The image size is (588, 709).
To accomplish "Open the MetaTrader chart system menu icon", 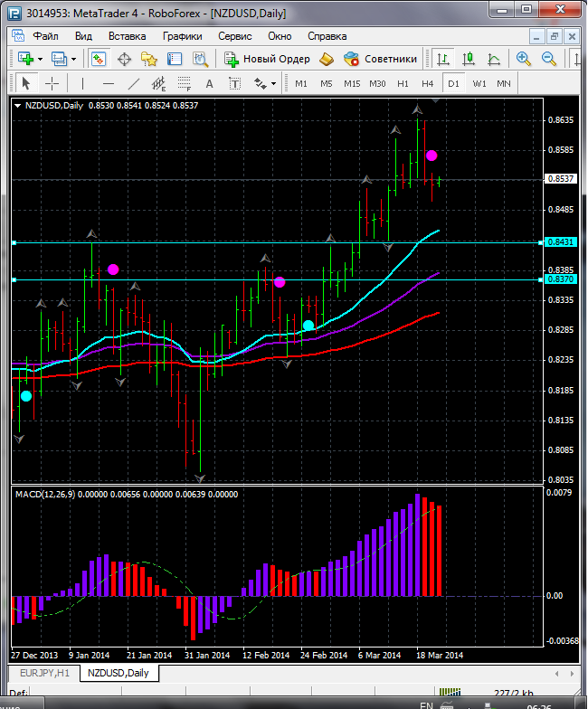I will [18, 36].
